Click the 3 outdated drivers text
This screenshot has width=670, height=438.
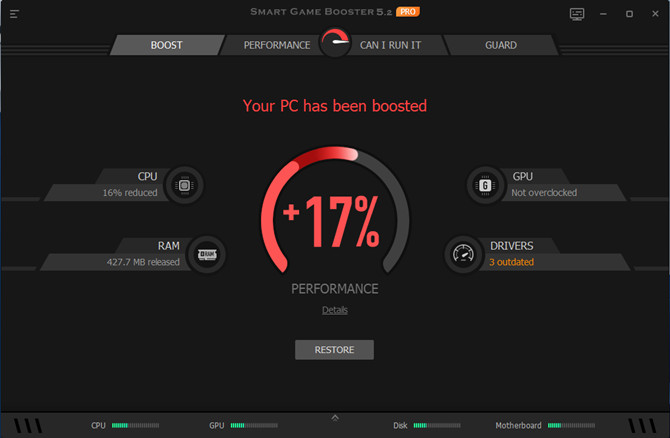(511, 262)
